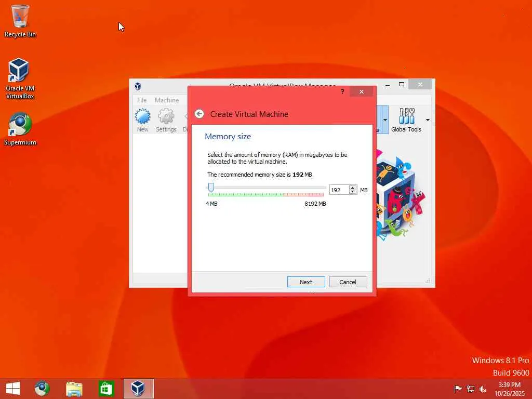The image size is (532, 399).
Task: Expand Machine Tools dropdown arrow
Action: pyautogui.click(x=385, y=120)
